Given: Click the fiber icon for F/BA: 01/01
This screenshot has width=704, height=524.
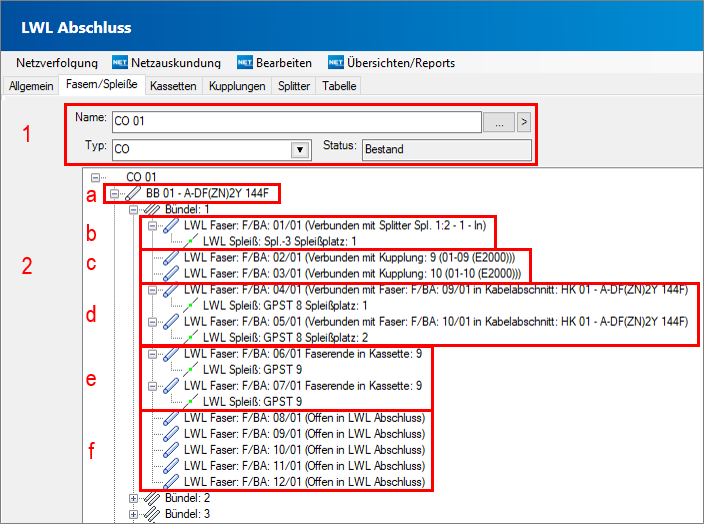Looking at the screenshot, I should coord(171,226).
